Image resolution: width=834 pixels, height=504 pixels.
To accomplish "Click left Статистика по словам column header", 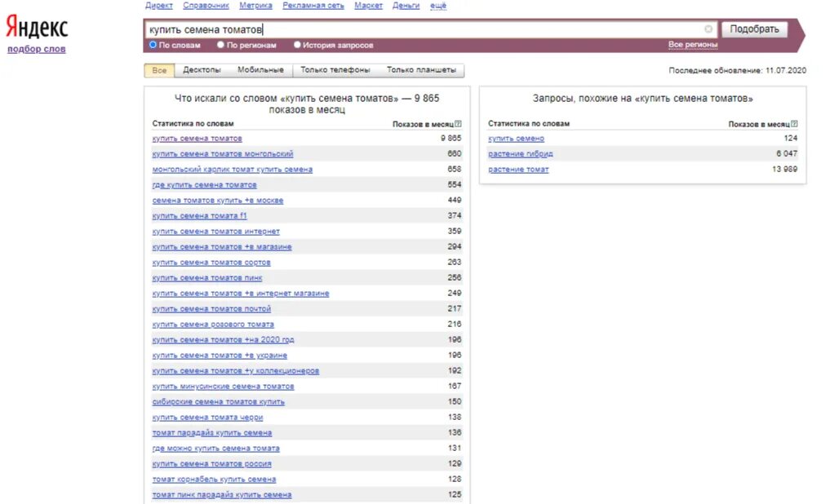I will tap(193, 123).
